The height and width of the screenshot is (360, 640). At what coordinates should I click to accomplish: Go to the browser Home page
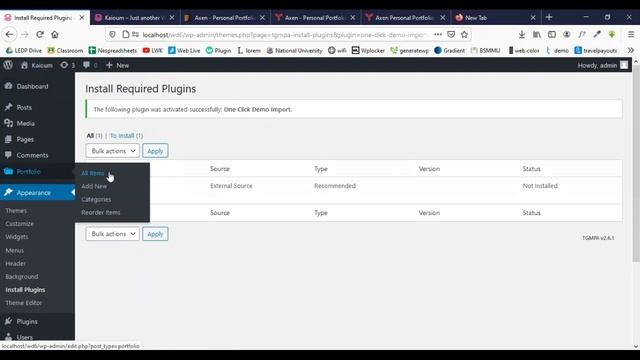[55, 35]
